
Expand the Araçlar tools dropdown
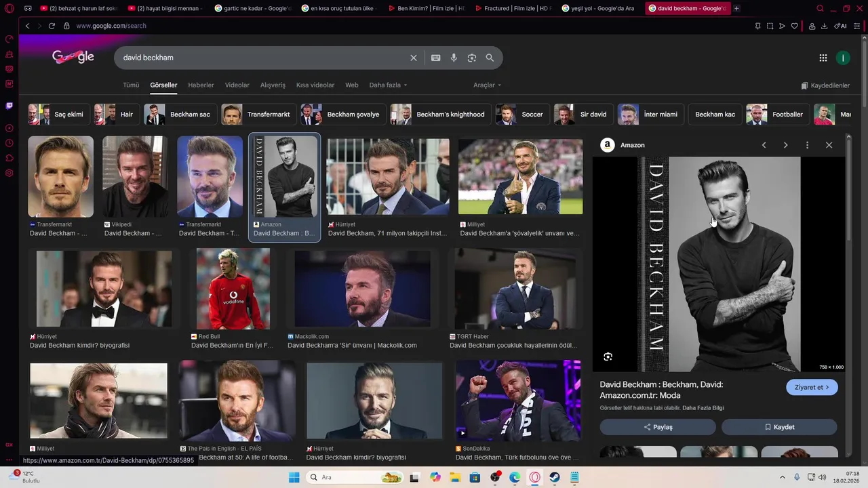point(487,85)
